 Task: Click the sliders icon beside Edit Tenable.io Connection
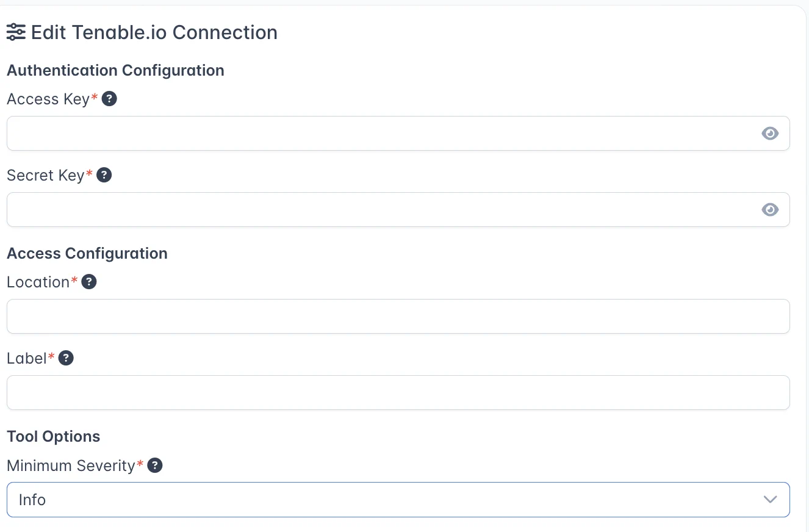(16, 32)
